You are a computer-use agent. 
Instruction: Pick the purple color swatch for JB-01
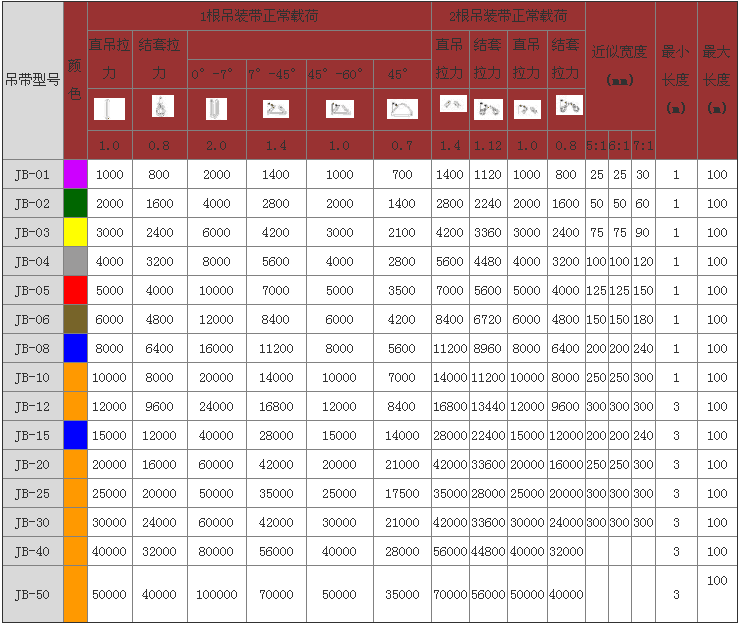click(x=75, y=175)
